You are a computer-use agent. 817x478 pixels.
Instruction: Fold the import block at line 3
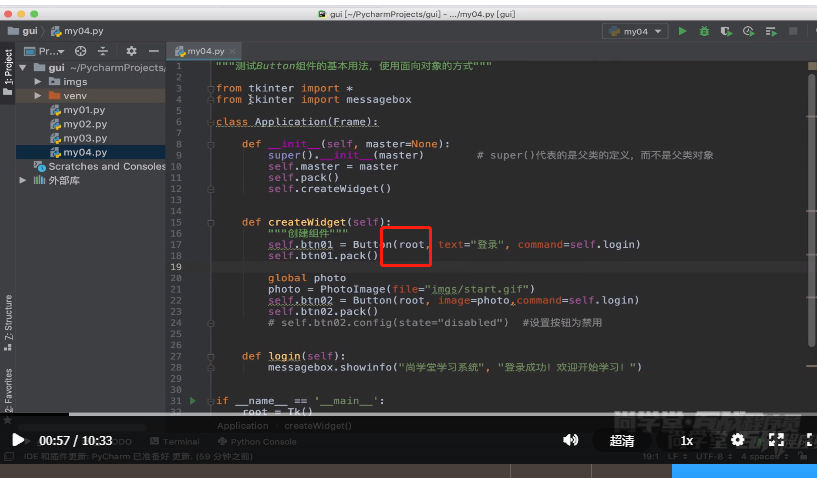click(x=211, y=89)
